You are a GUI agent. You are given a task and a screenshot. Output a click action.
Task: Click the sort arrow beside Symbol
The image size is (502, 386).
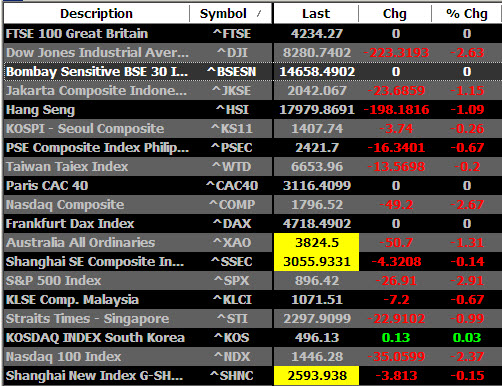pos(259,14)
